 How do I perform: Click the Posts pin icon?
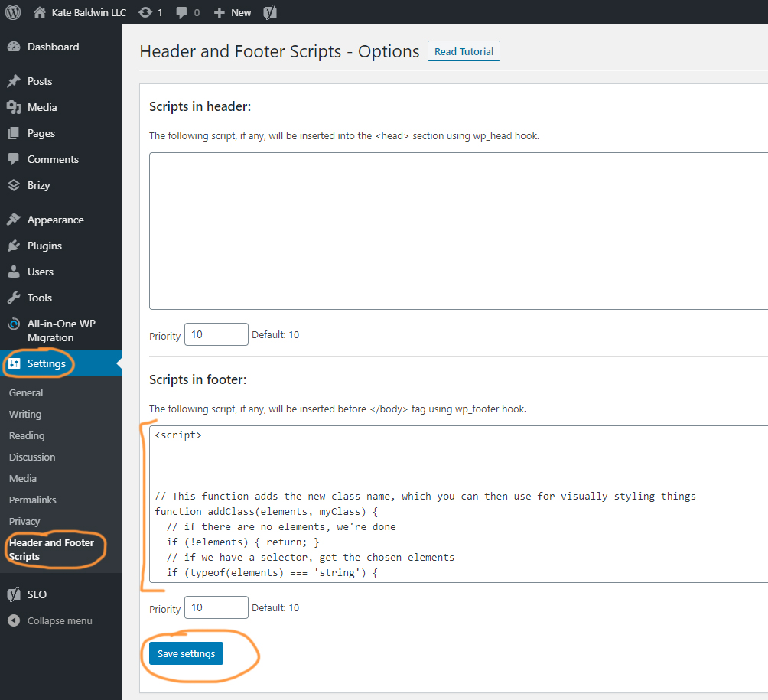click(14, 81)
